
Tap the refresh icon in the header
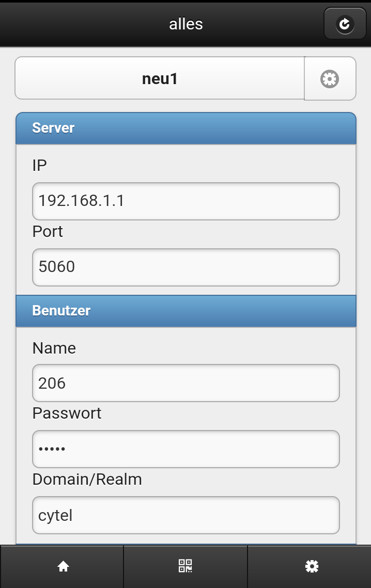(x=345, y=24)
